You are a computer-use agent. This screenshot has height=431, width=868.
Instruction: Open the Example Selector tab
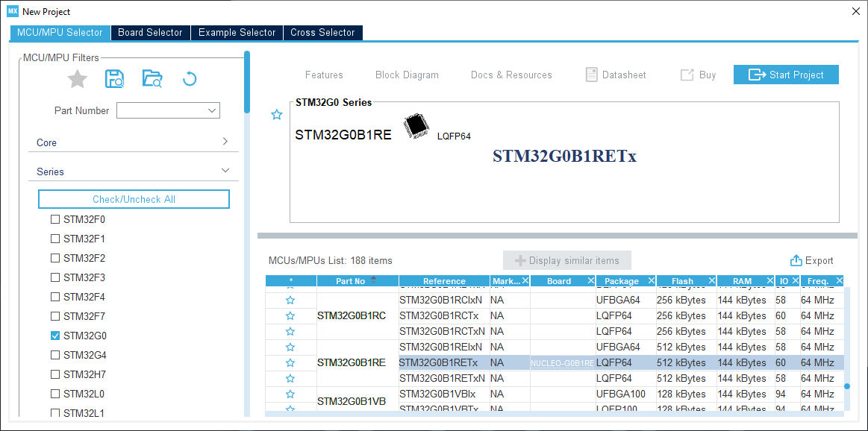click(x=237, y=33)
